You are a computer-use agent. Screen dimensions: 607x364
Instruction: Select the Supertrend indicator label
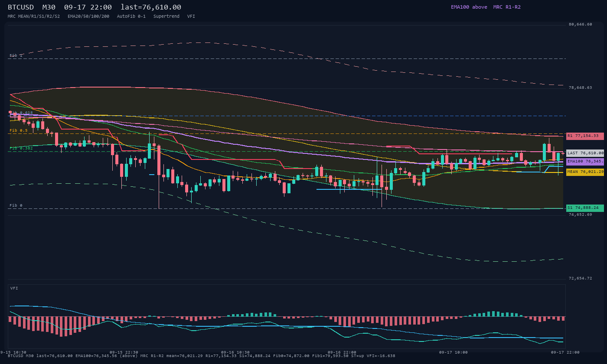(x=166, y=16)
